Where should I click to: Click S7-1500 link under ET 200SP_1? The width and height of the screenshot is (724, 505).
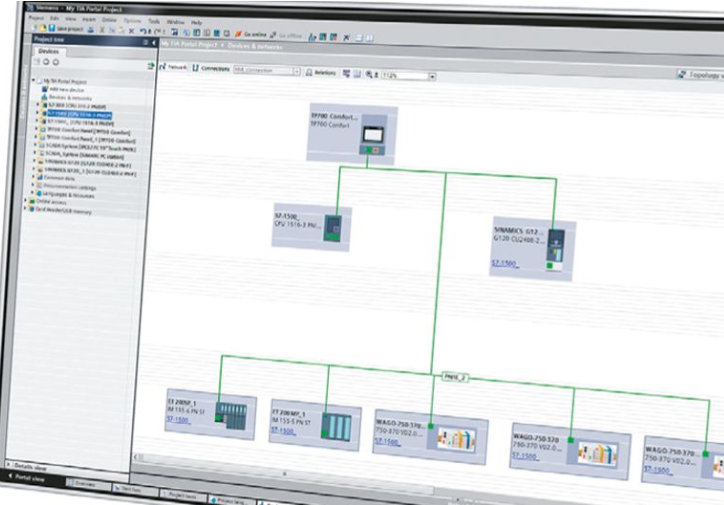point(178,420)
